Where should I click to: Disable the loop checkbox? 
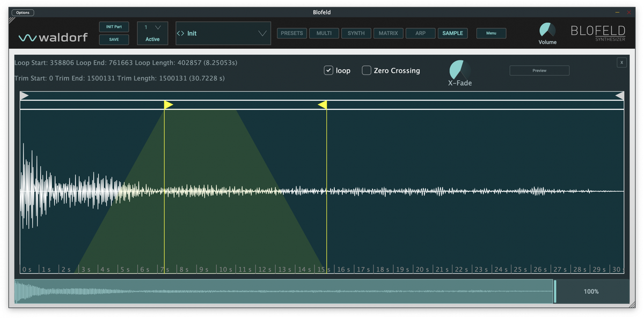click(x=329, y=70)
